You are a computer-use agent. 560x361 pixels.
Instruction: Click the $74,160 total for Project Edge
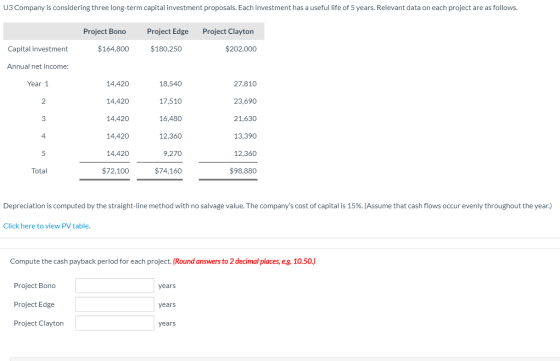pos(168,171)
